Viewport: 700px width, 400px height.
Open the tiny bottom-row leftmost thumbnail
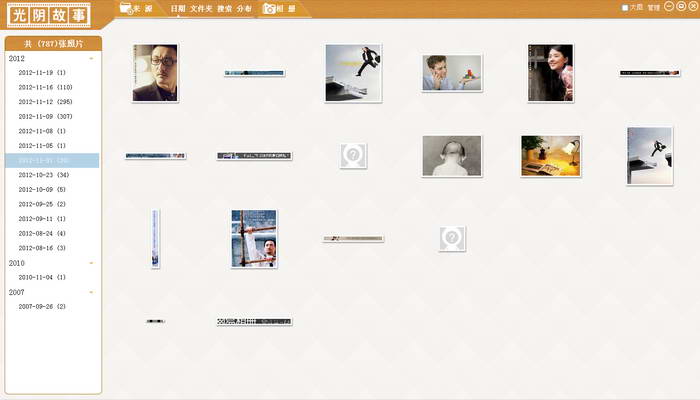[x=155, y=321]
